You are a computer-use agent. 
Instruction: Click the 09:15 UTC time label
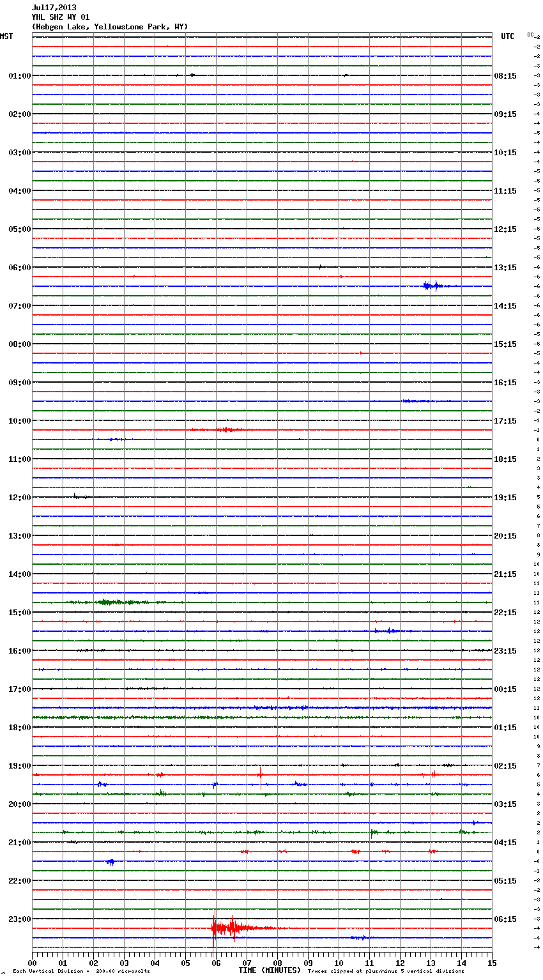click(x=505, y=114)
